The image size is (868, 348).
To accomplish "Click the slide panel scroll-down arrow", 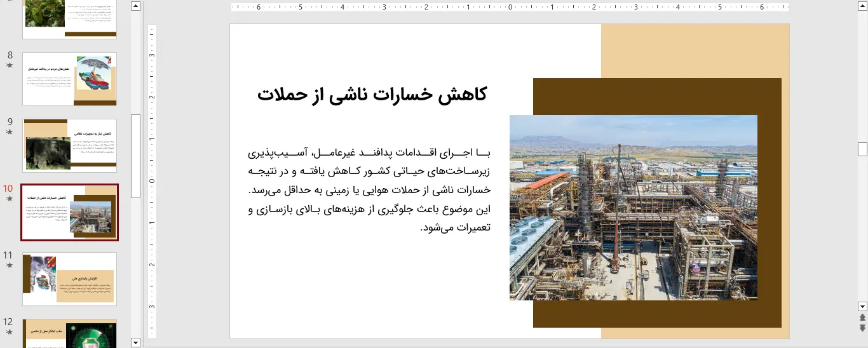I will (x=135, y=342).
